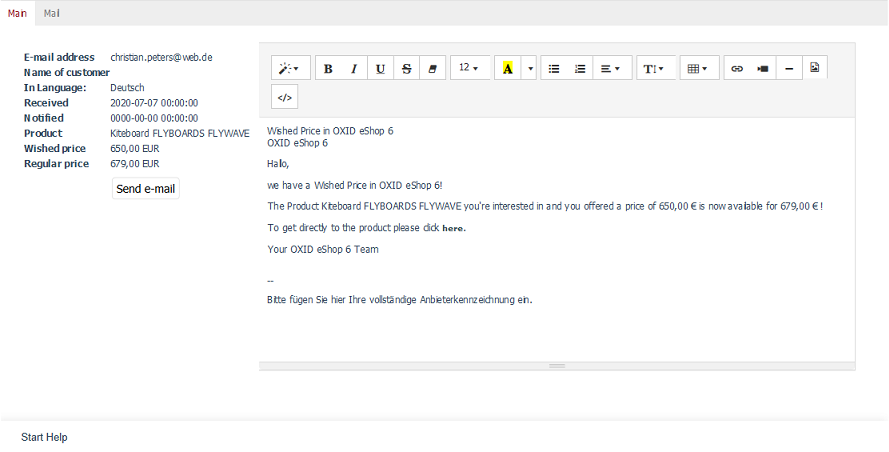Image resolution: width=889 pixels, height=452 pixels.
Task: Click the eraser remove-format icon
Action: [x=432, y=68]
